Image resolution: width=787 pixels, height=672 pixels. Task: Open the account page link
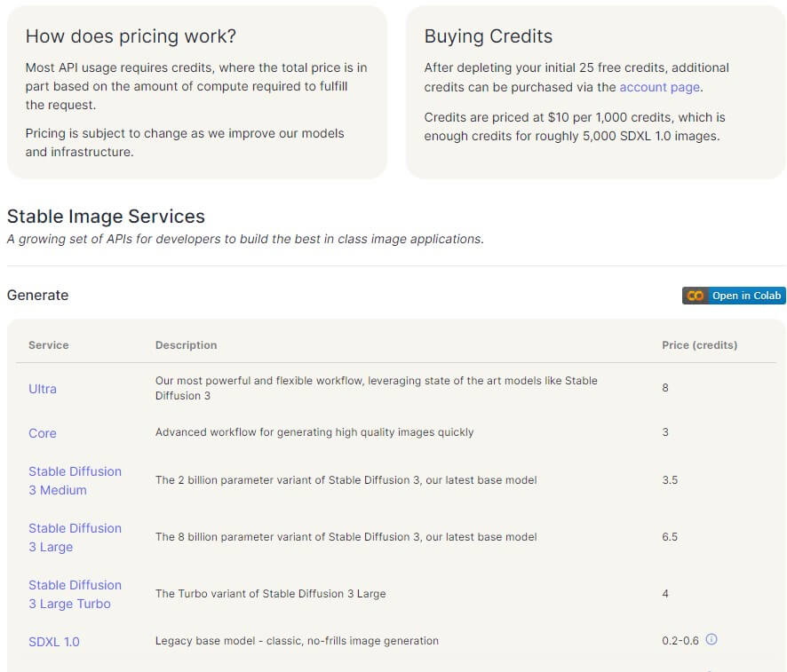659,87
